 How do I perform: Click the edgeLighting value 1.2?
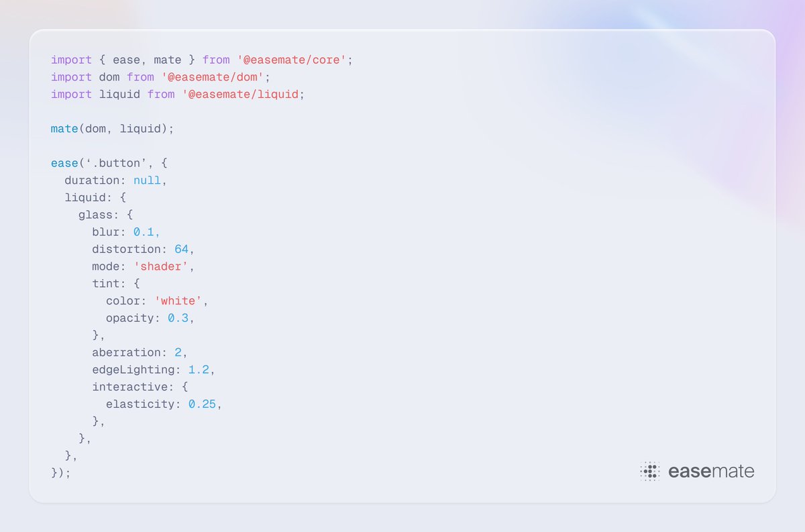pos(199,370)
